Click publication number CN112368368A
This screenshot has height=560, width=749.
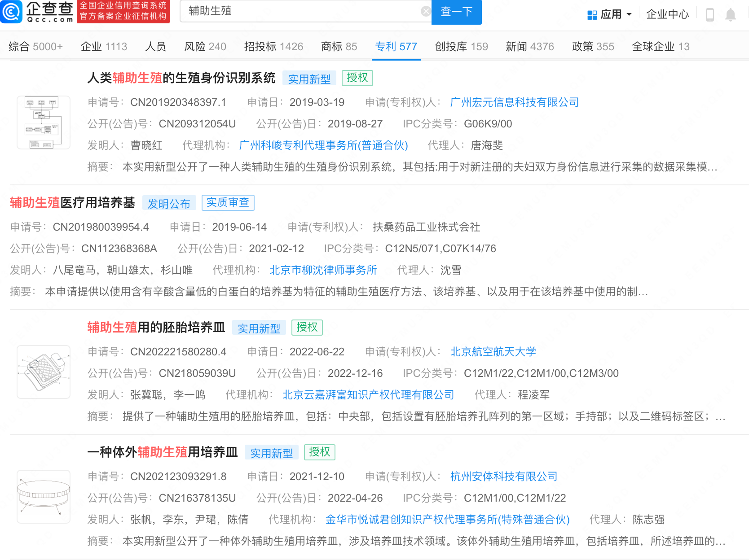(x=119, y=249)
